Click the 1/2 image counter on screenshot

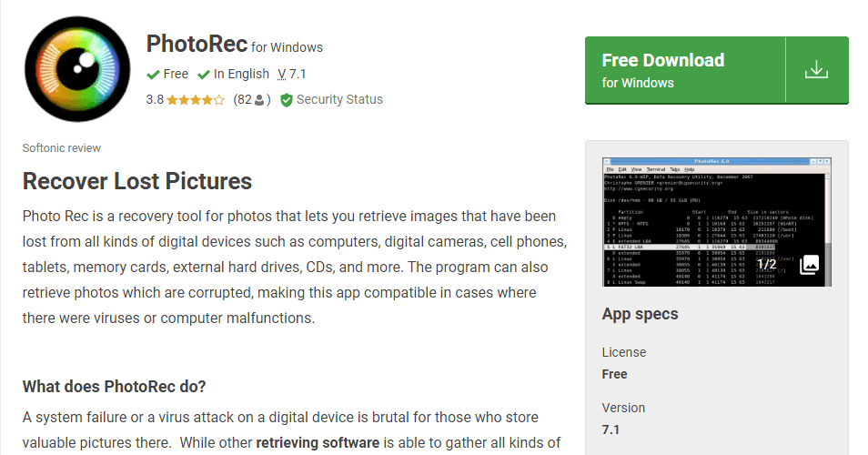pyautogui.click(x=767, y=264)
